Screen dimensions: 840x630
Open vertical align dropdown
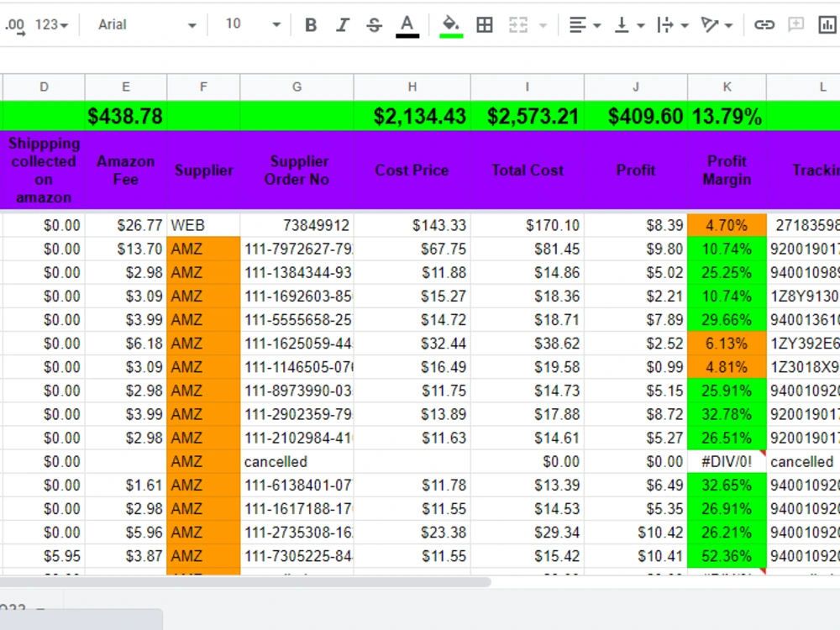tap(629, 24)
